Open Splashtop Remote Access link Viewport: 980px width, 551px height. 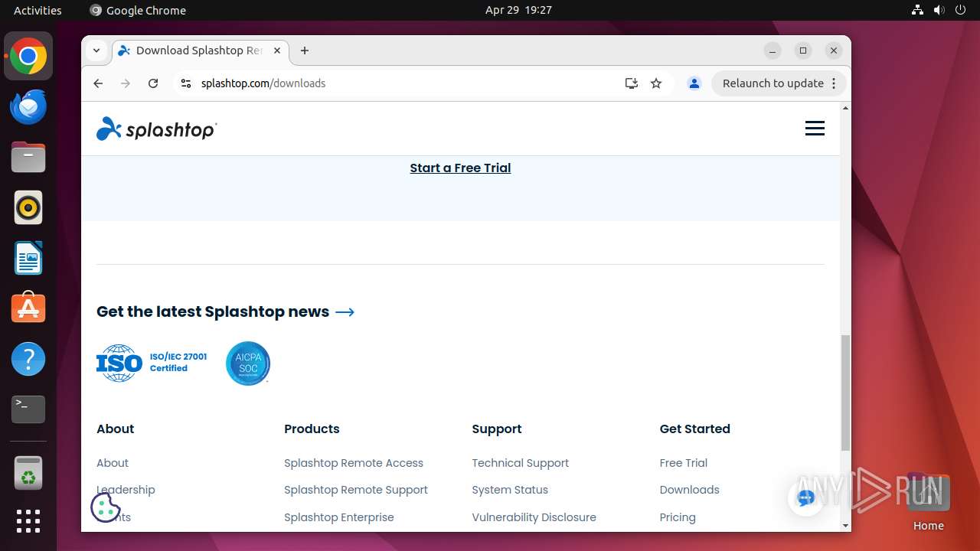coord(354,463)
